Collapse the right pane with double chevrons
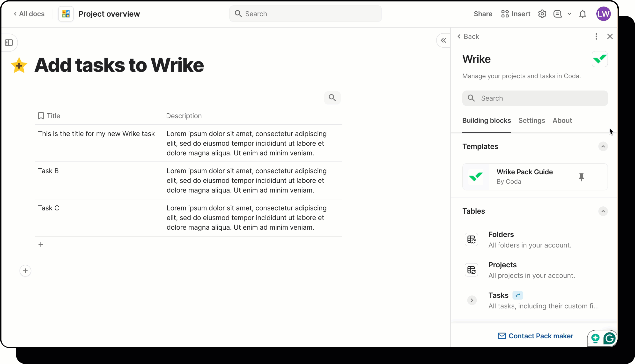This screenshot has height=364, width=635. pos(443,40)
